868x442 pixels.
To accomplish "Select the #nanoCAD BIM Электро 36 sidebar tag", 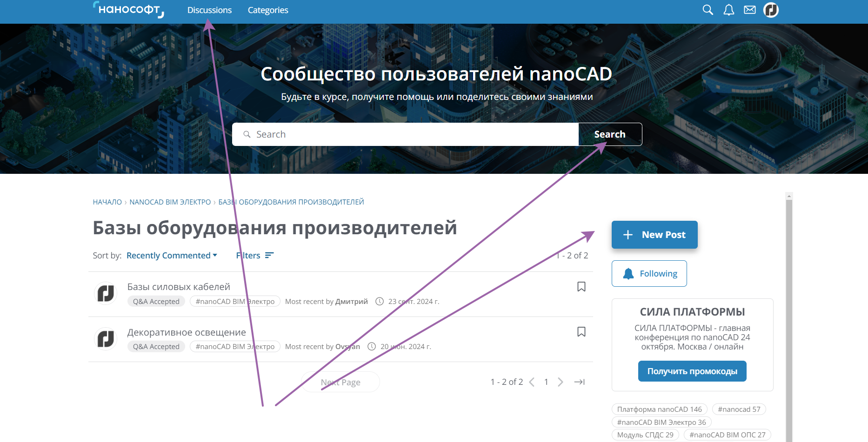I will click(661, 422).
